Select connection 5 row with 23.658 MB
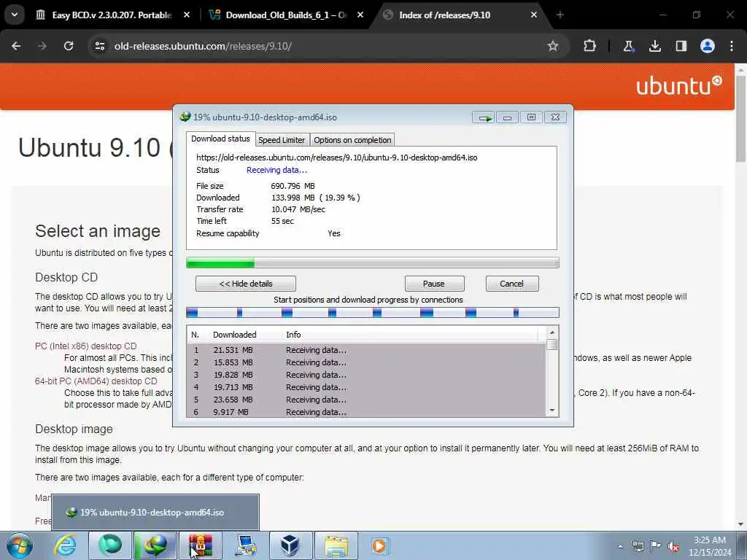This screenshot has height=560, width=747. [x=367, y=400]
